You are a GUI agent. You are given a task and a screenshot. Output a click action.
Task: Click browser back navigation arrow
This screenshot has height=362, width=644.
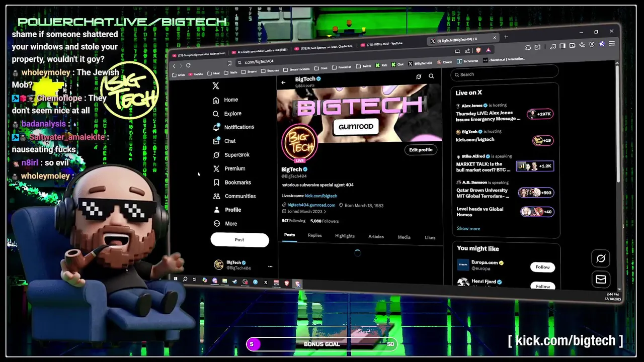pyautogui.click(x=174, y=66)
